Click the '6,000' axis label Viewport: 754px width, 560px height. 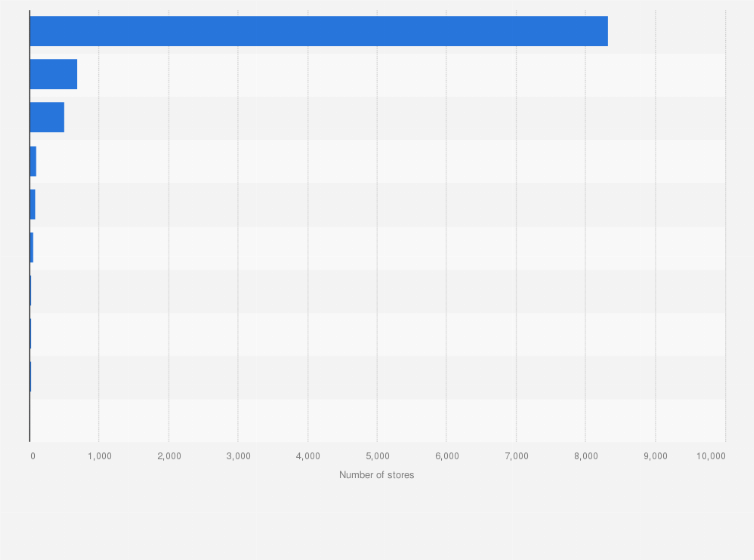(x=447, y=456)
